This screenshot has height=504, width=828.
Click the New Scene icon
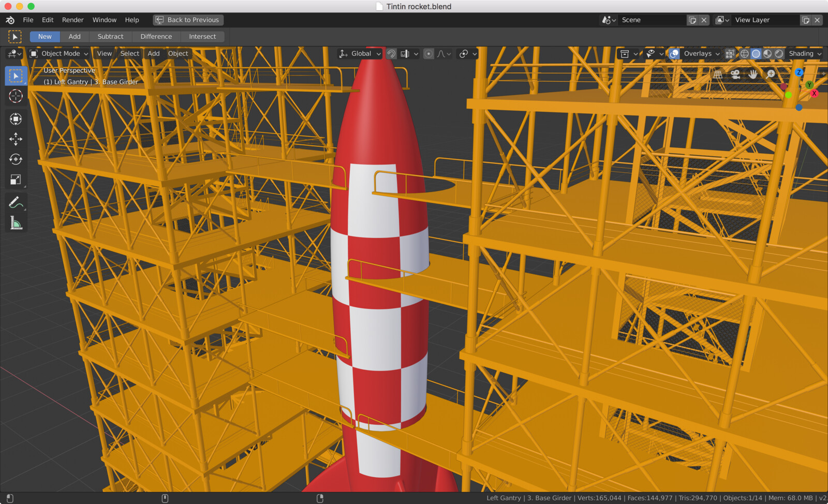[692, 20]
